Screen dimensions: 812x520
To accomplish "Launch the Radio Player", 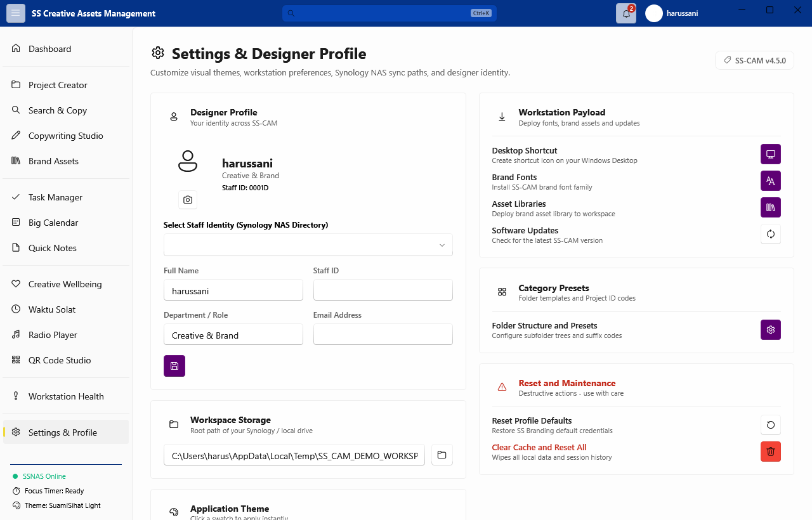I will coord(66,335).
